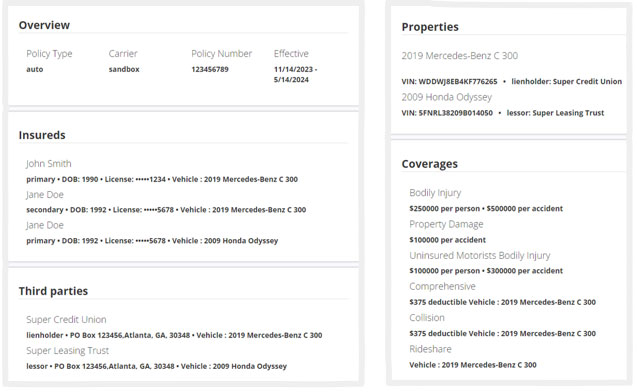Viewport: 637px width, 392px height.
Task: Click the $250000 per person bodily injury limit
Action: click(444, 208)
